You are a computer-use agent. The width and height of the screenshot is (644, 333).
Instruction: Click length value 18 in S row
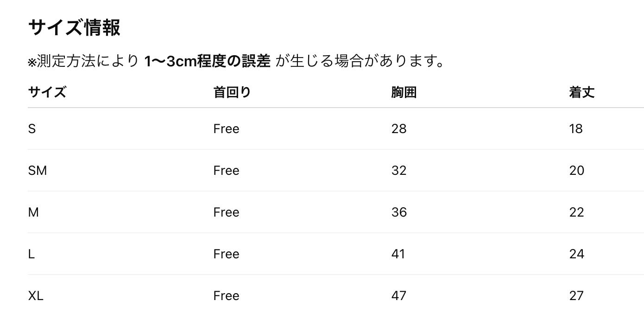(576, 129)
